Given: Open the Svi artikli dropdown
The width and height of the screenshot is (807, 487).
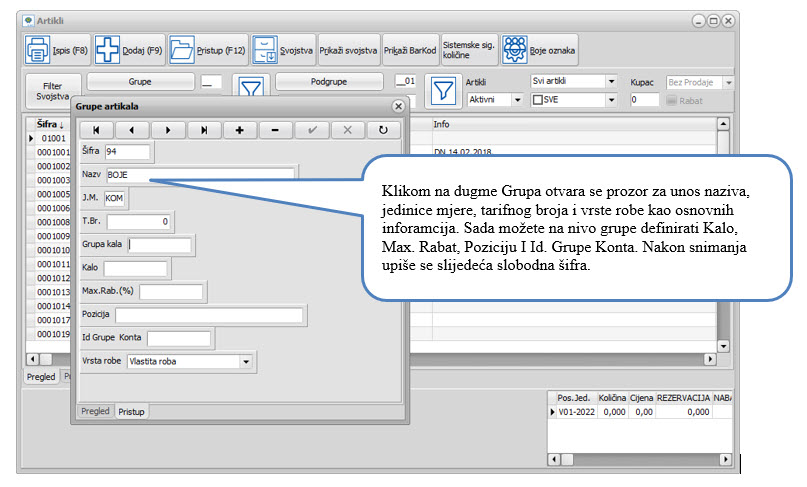Looking at the screenshot, I should pos(611,81).
